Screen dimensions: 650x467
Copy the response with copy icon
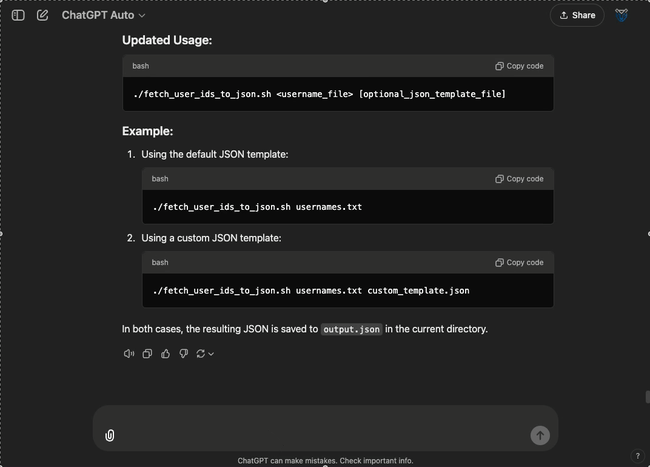147,354
